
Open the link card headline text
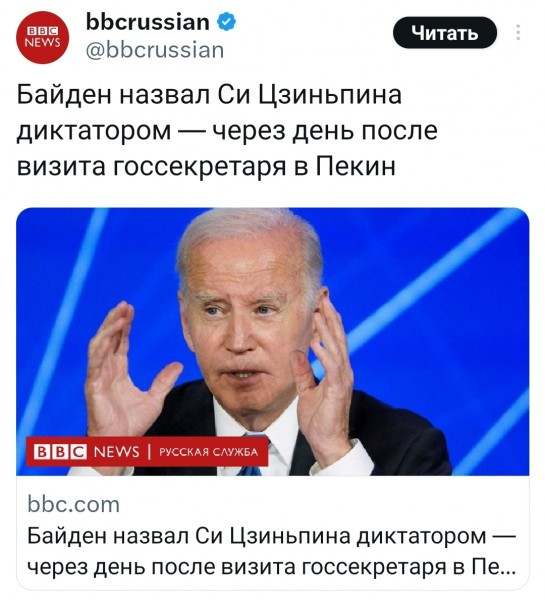tap(271, 551)
